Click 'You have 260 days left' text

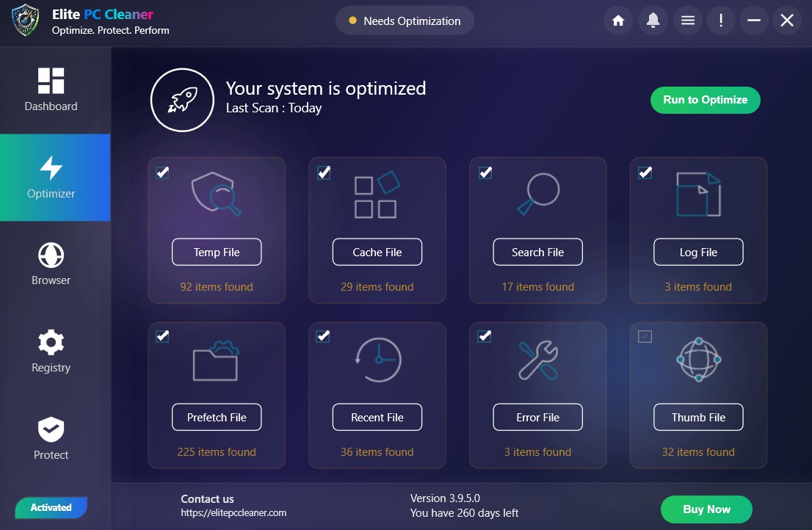tap(464, 513)
